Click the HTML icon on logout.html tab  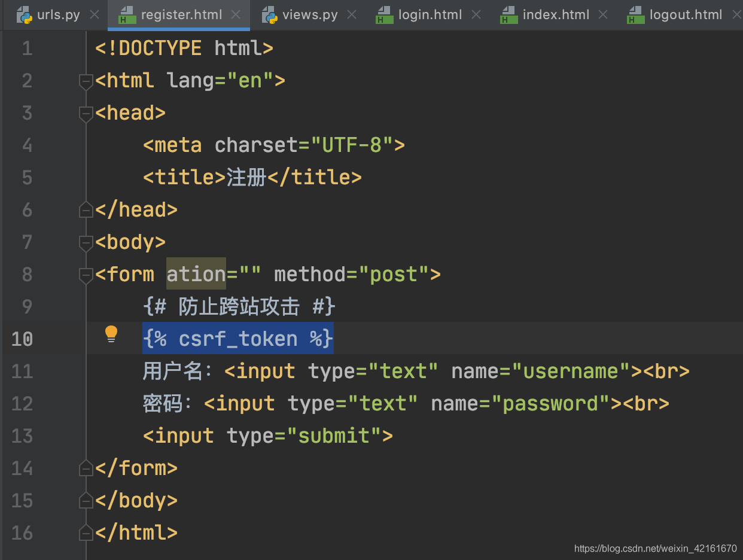coord(635,15)
